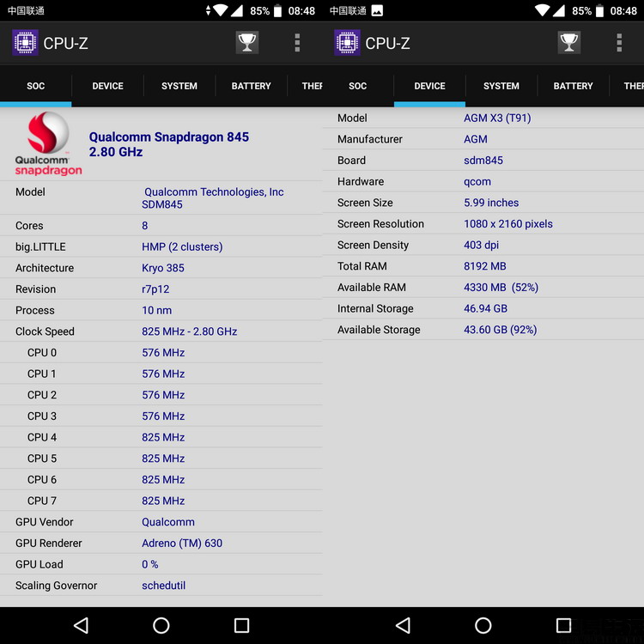The height and width of the screenshot is (644, 644).
Task: Select GPU Vendor value 'Qualcomm'
Action: tap(168, 522)
